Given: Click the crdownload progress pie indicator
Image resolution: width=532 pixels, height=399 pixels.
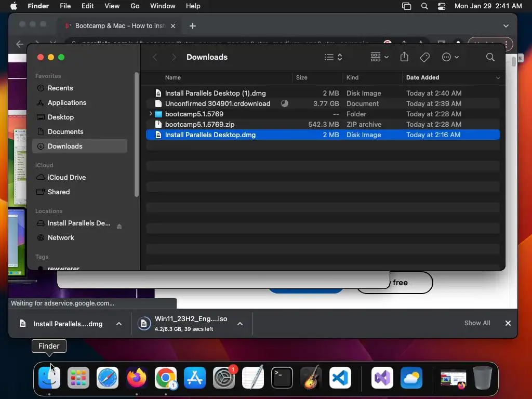Looking at the screenshot, I should pos(285,103).
